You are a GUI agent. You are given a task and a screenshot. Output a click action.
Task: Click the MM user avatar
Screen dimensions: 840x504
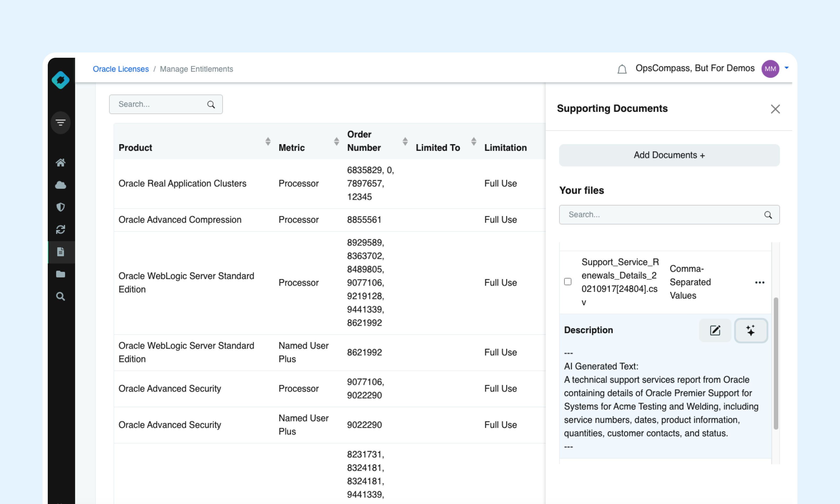pos(770,69)
